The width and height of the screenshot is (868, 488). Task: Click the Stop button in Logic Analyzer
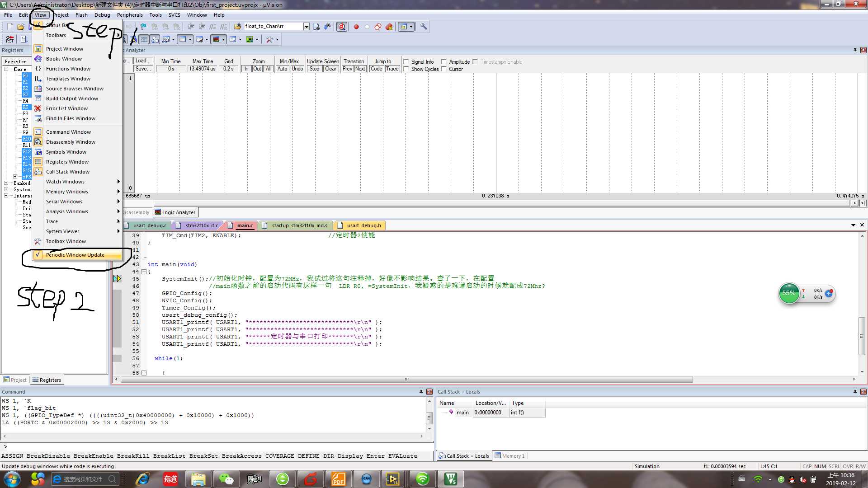coord(314,69)
